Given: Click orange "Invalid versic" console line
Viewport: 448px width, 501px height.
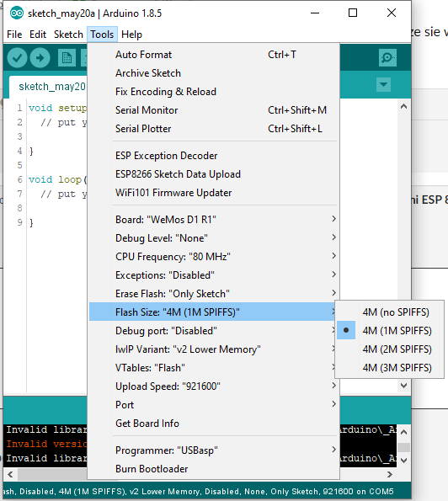Looking at the screenshot, I should 46,444.
